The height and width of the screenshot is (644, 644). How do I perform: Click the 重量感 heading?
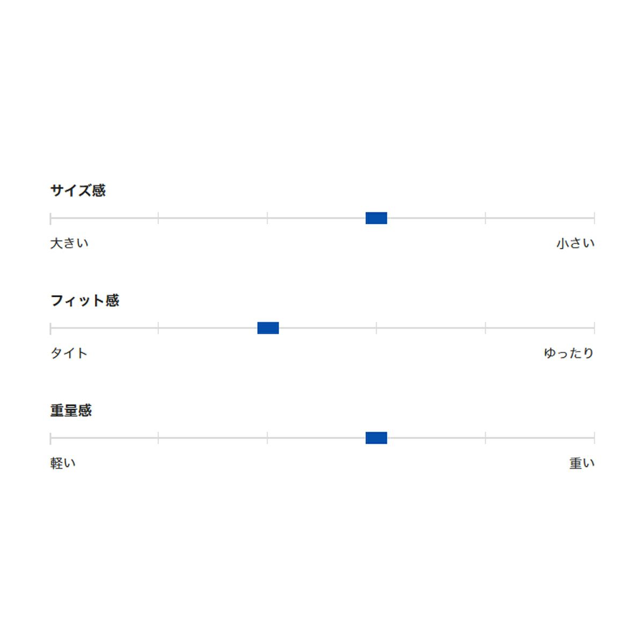click(71, 411)
